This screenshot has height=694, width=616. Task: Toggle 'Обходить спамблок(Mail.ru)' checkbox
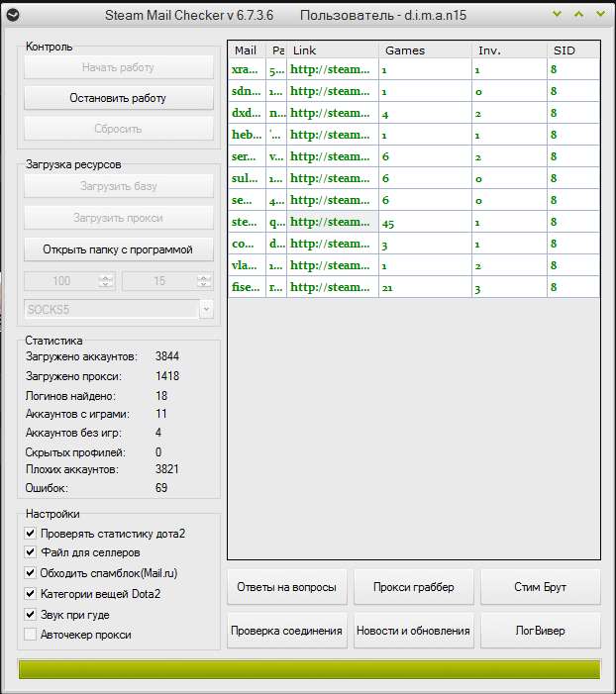point(30,573)
